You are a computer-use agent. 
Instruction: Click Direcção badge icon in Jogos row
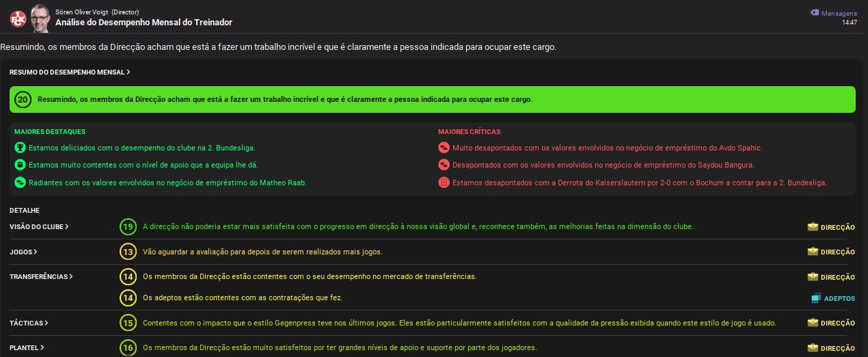coord(813,252)
